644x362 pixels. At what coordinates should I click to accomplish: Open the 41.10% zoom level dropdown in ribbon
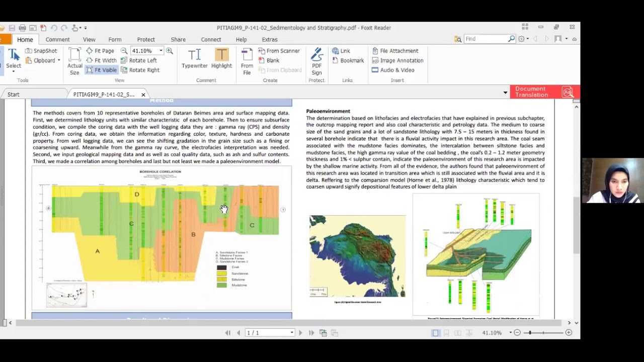(x=161, y=51)
